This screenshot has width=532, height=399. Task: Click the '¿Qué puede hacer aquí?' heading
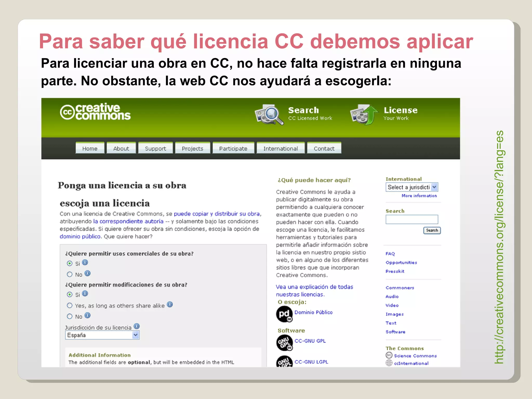[314, 180]
